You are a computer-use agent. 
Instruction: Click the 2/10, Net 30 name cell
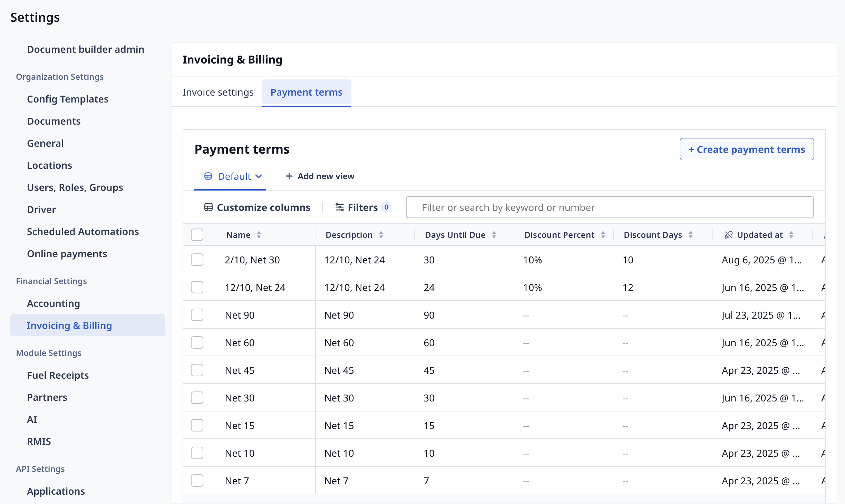[252, 260]
